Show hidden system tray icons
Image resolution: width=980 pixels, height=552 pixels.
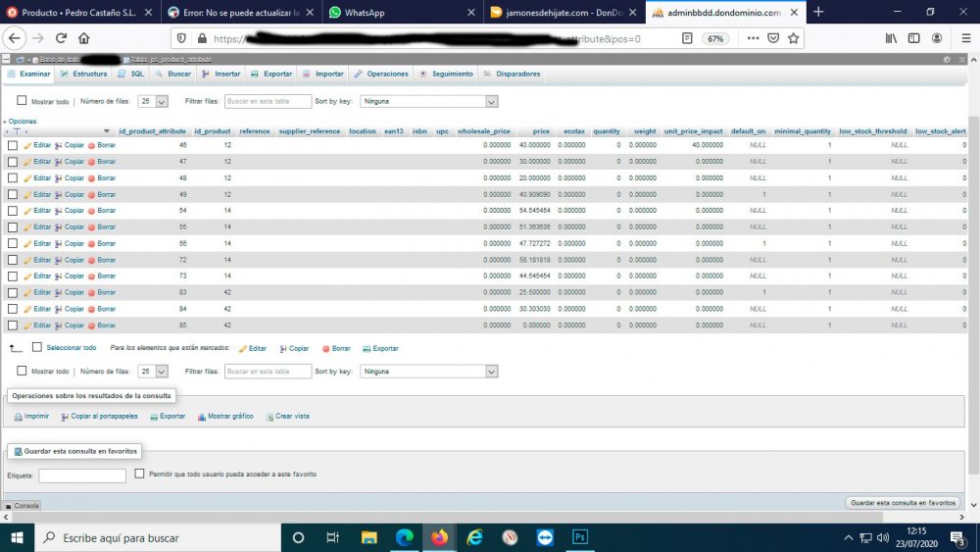(x=848, y=537)
